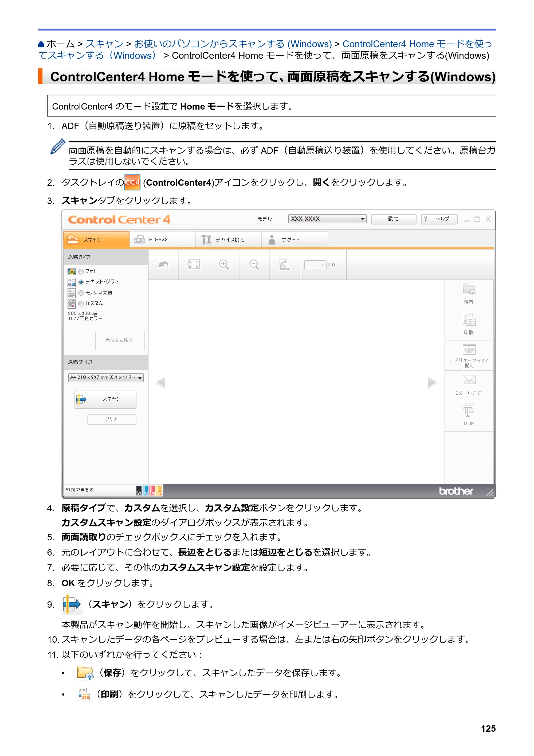The image size is (534, 756).
Task: Open the page number dropdown in the viewer toolbar
Action: coord(315,265)
